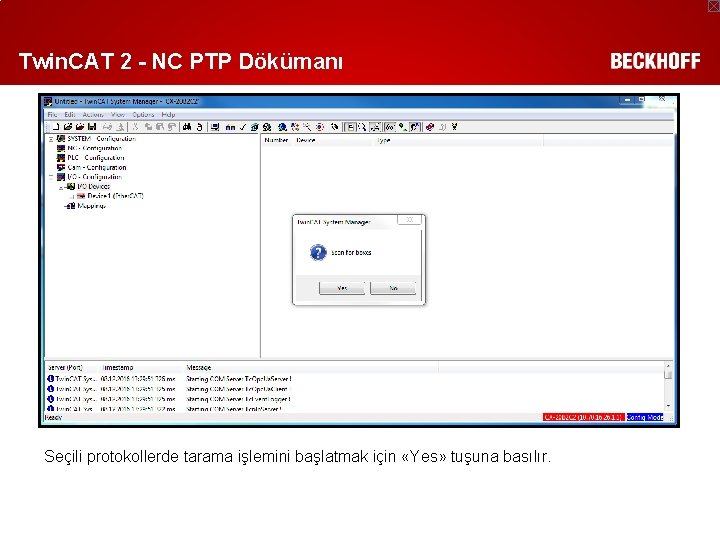Open the Edit menu
This screenshot has height=540, width=720.
(x=69, y=114)
